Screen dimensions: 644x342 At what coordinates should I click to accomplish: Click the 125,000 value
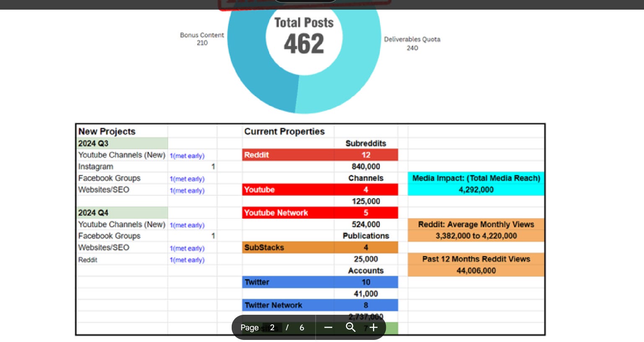(x=366, y=202)
